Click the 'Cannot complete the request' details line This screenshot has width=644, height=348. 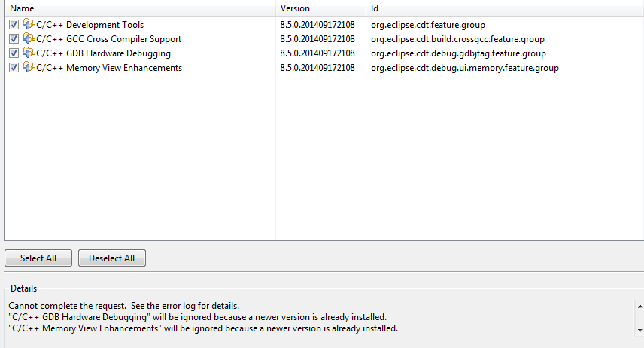123,306
